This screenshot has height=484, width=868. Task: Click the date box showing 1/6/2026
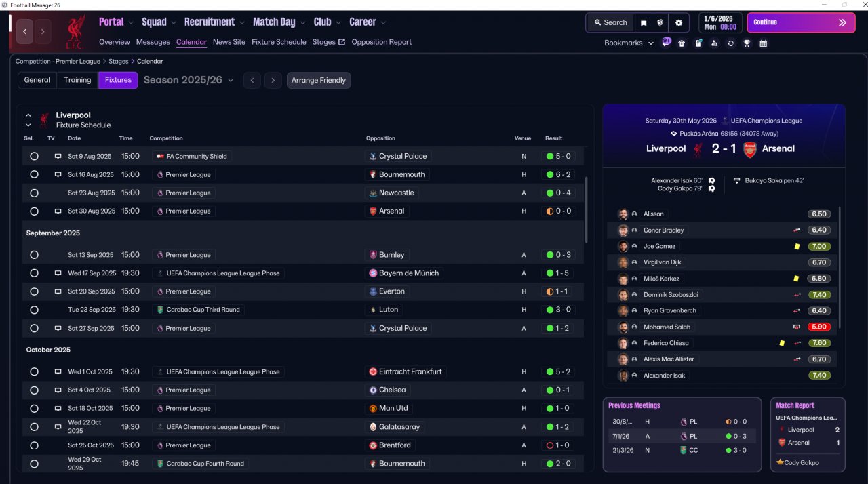click(720, 22)
